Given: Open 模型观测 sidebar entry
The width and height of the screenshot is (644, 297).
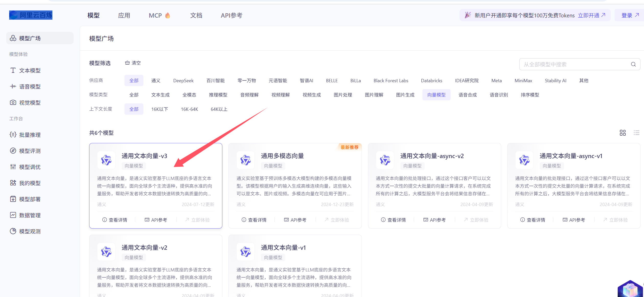Looking at the screenshot, I should pos(30,231).
